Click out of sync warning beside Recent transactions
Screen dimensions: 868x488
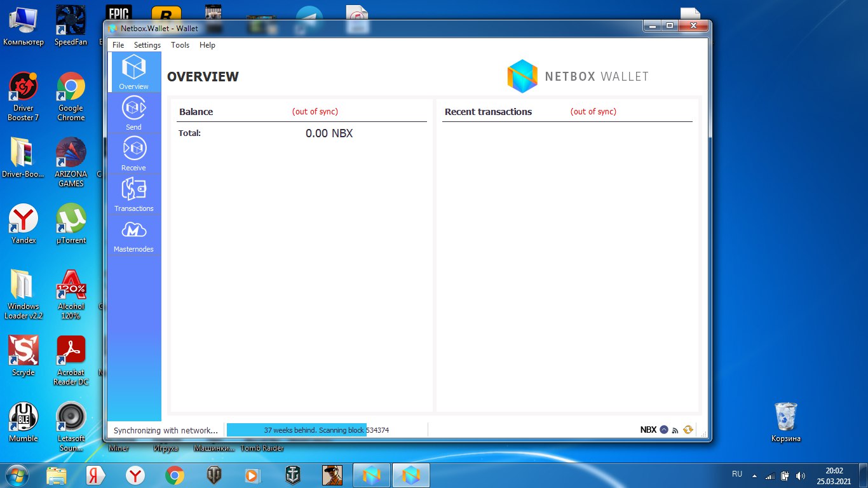pos(593,111)
